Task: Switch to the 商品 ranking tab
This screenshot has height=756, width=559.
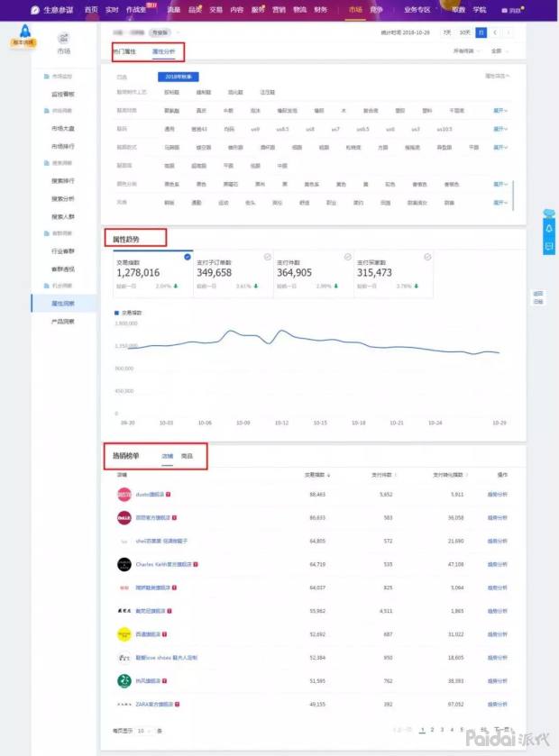Action: coord(187,456)
